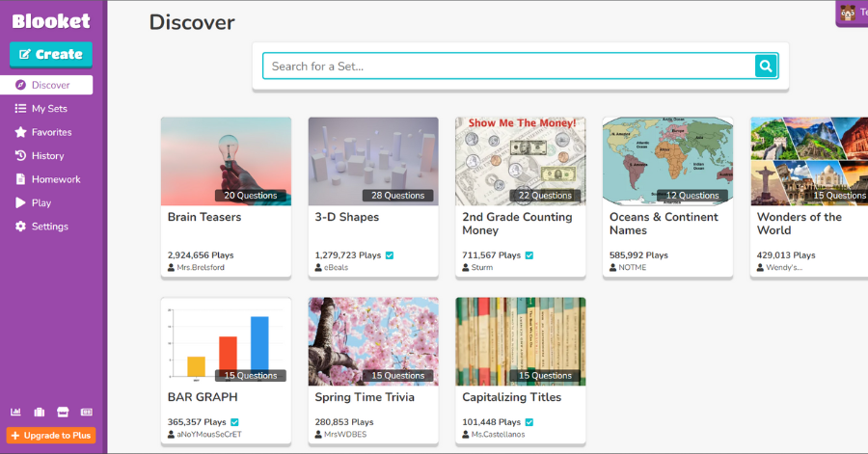Select the Brain Teasers title
This screenshot has height=454, width=868.
(x=204, y=217)
